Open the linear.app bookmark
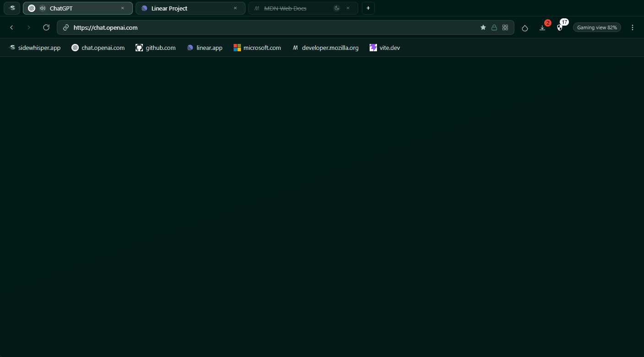Viewport: 644px width, 357px height. [x=205, y=48]
